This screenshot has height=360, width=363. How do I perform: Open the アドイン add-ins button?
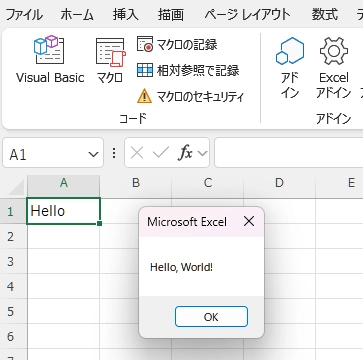pyautogui.click(x=290, y=68)
